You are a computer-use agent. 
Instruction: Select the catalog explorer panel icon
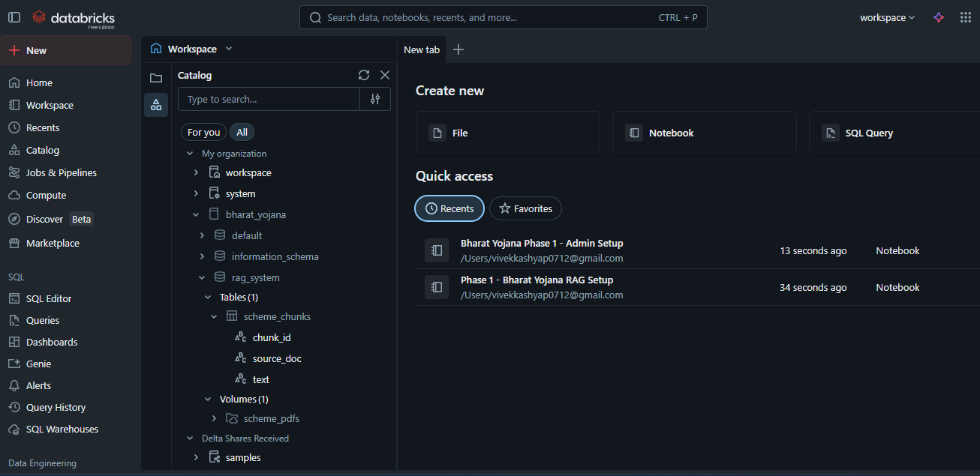[x=156, y=105]
